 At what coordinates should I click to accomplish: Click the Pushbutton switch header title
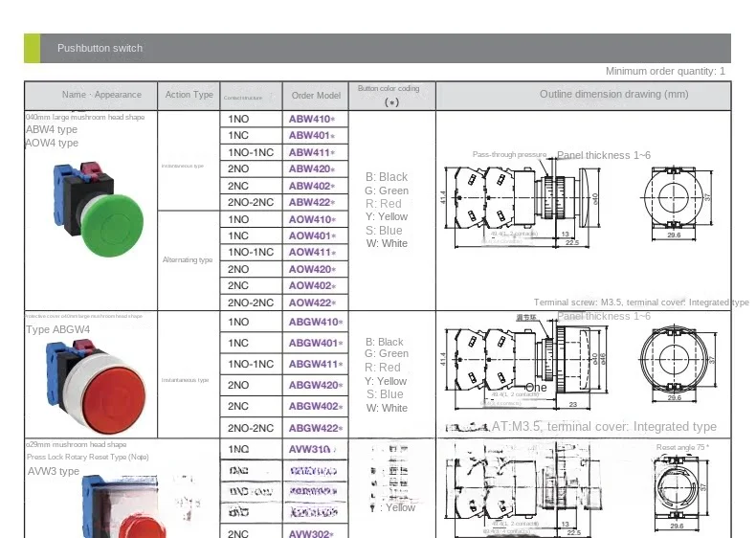[x=100, y=48]
